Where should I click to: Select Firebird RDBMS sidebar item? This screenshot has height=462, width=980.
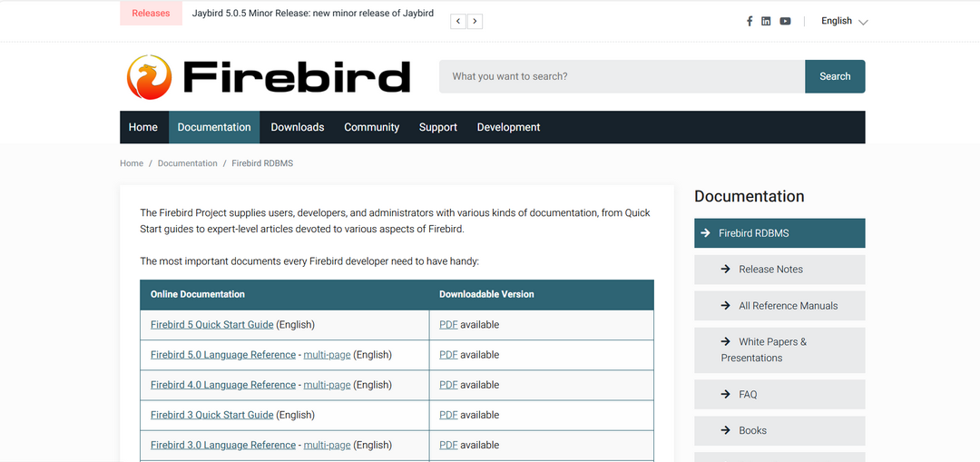point(779,233)
